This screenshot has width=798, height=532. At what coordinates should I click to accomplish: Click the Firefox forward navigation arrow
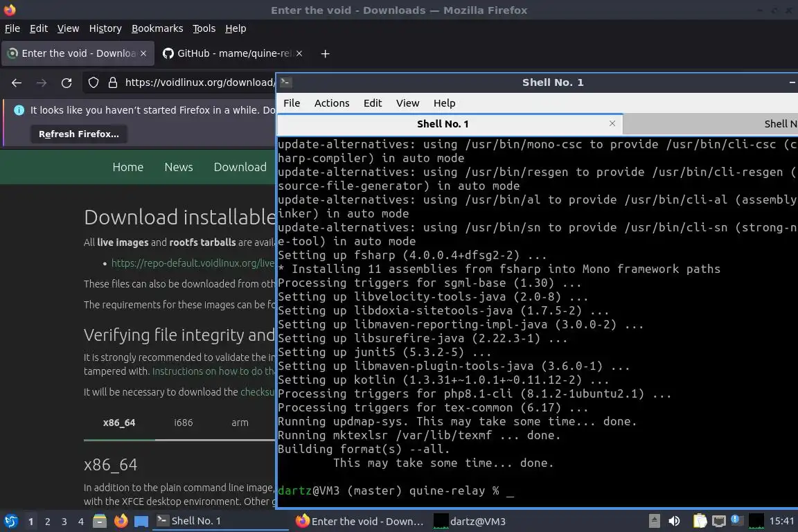42,82
